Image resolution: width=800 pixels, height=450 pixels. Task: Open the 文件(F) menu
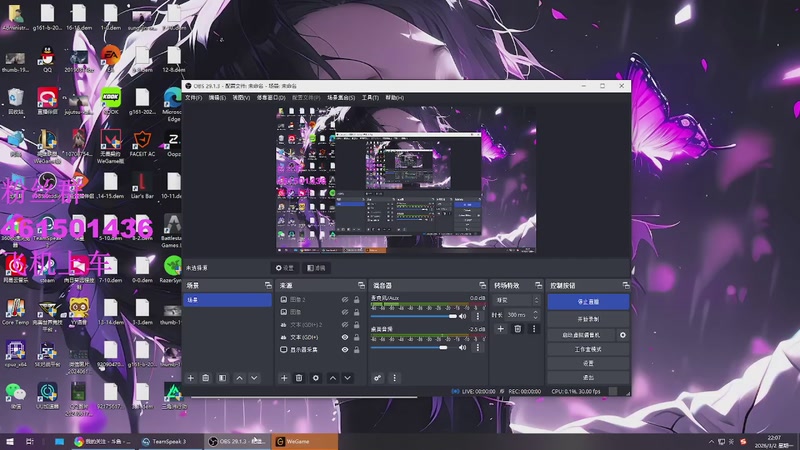pos(193,97)
